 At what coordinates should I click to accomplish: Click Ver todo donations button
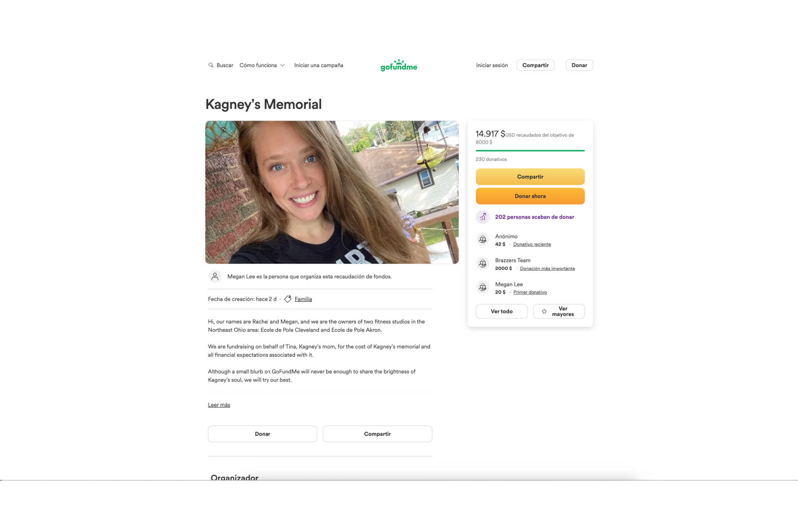pos(502,311)
